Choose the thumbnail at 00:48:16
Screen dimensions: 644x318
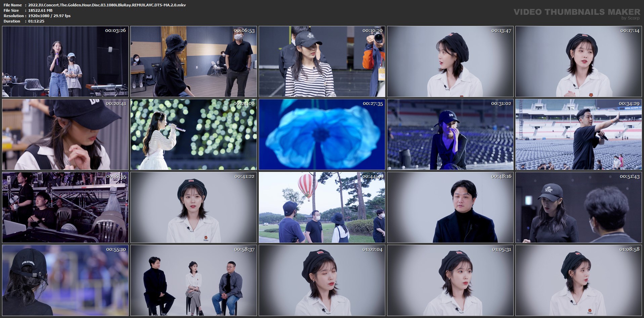(x=450, y=207)
